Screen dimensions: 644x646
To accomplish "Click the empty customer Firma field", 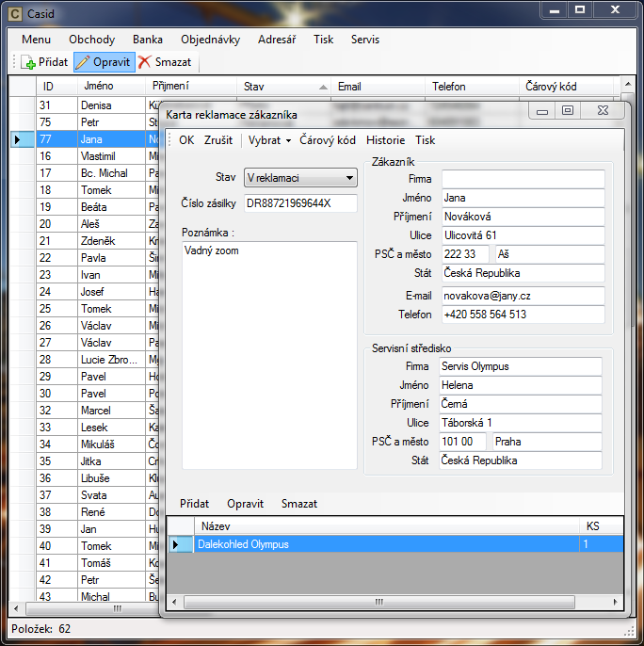I will point(523,179).
